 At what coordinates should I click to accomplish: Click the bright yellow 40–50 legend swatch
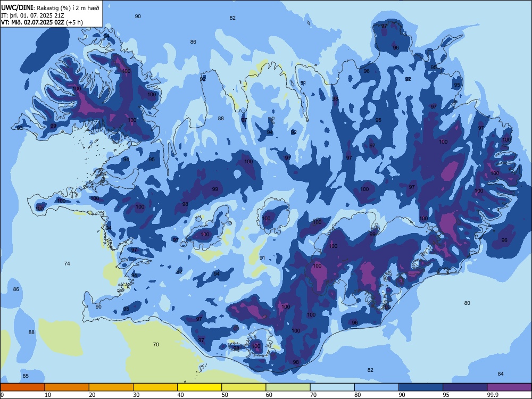click(199, 387)
